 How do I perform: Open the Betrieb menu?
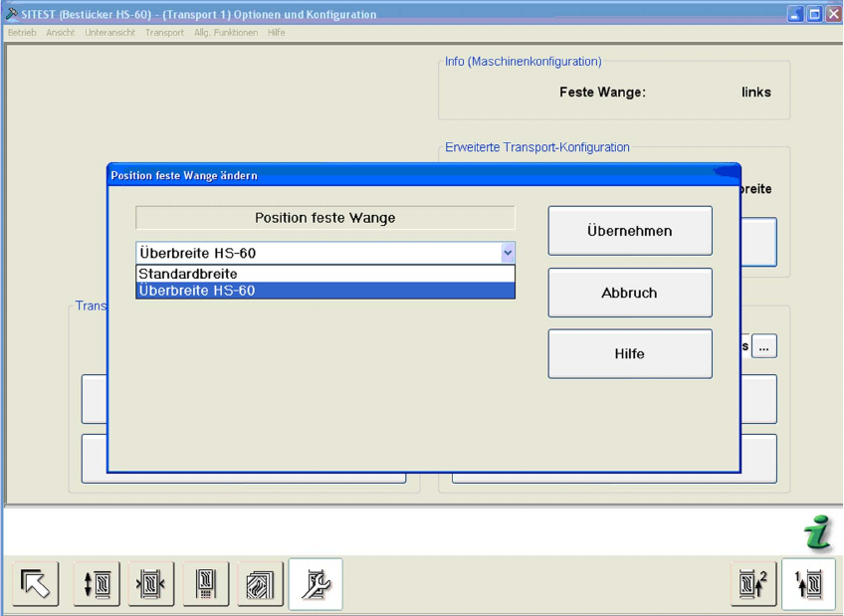pyautogui.click(x=22, y=33)
